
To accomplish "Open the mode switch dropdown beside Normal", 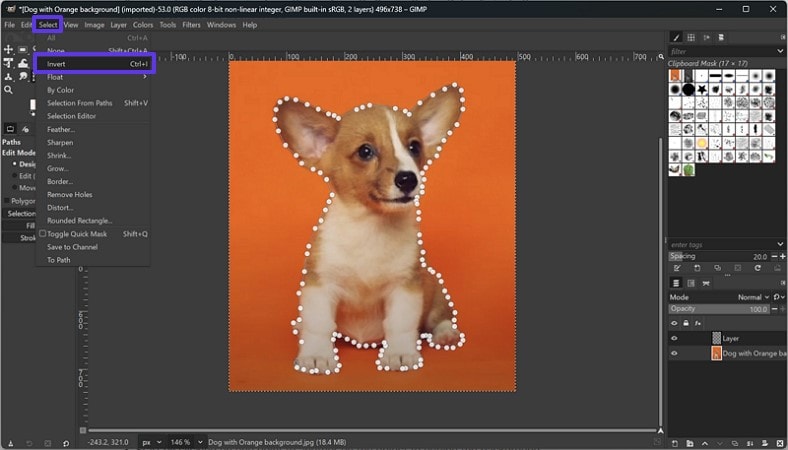I will [x=779, y=297].
